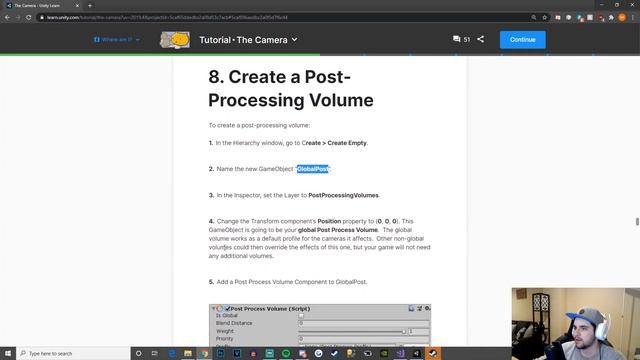Open Cortana circle icon on taskbar

pos(138,353)
